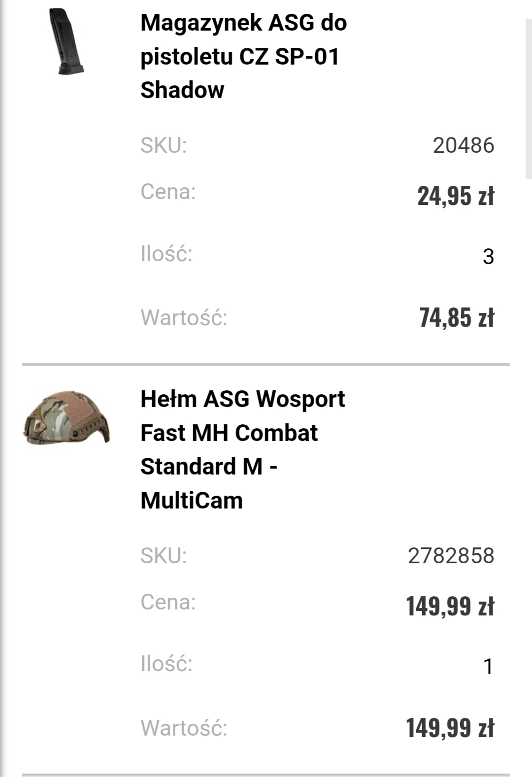Select the SKU number 2782858
The image size is (532, 777).
[451, 556]
